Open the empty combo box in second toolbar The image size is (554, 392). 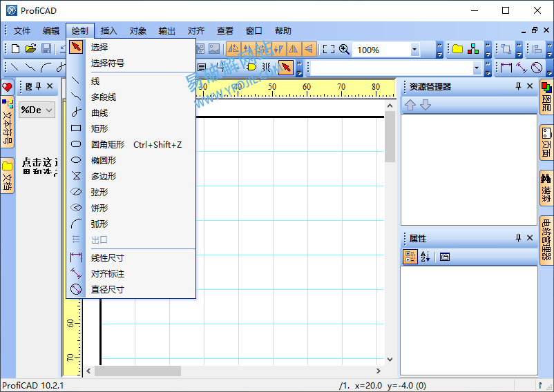tap(477, 68)
